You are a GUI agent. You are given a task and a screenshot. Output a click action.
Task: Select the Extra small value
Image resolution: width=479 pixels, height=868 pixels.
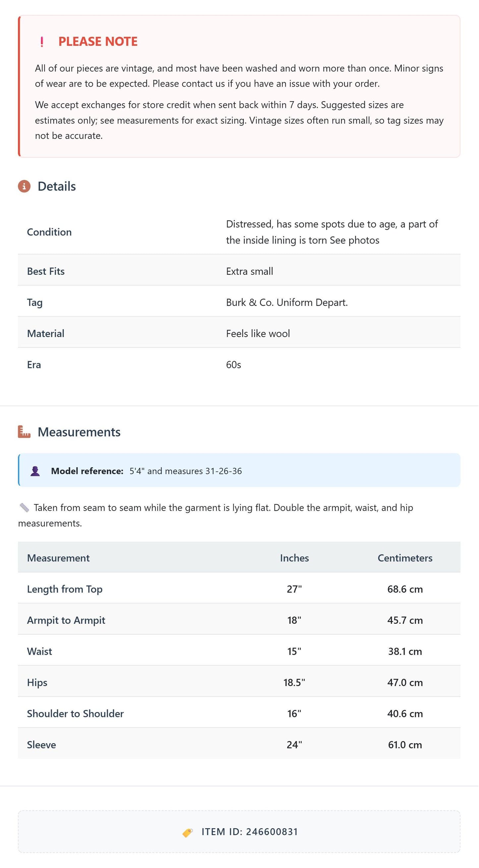click(250, 271)
